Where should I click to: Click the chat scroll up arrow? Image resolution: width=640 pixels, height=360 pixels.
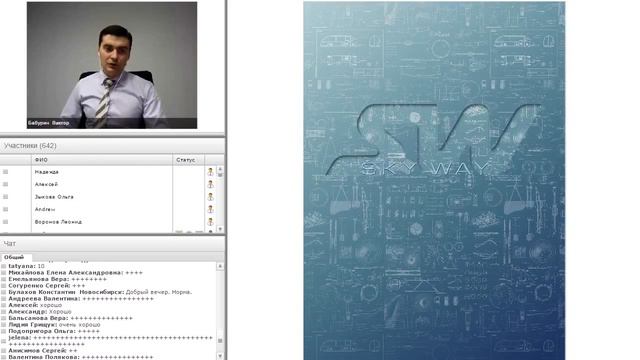tap(220, 266)
